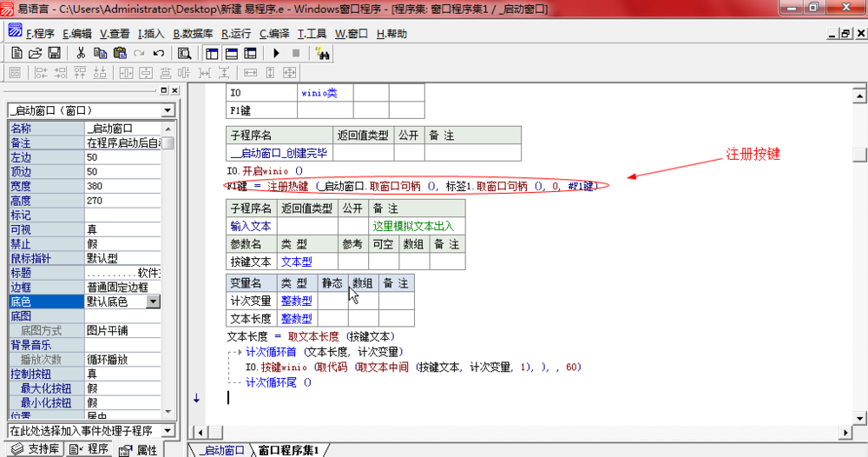Open the R.运行 menu
This screenshot has height=457, width=868.
(x=237, y=34)
